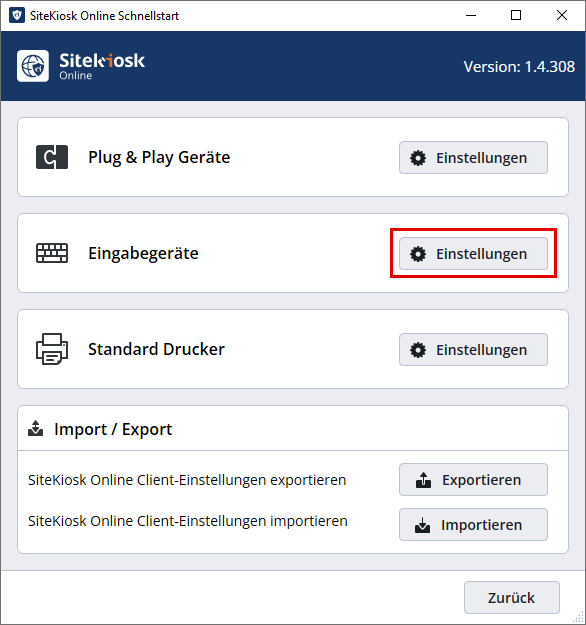Click the Plug & Play puzzle icon

[x=52, y=157]
